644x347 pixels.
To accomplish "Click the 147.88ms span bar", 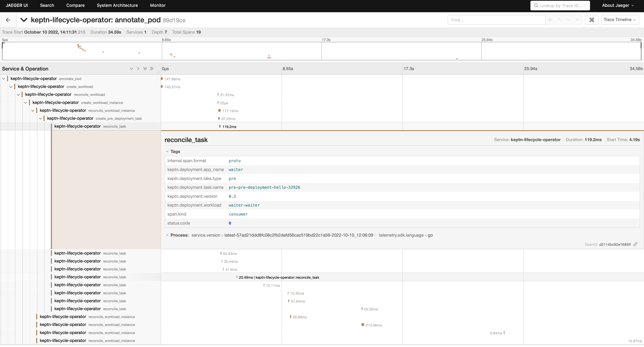I will tap(162, 79).
